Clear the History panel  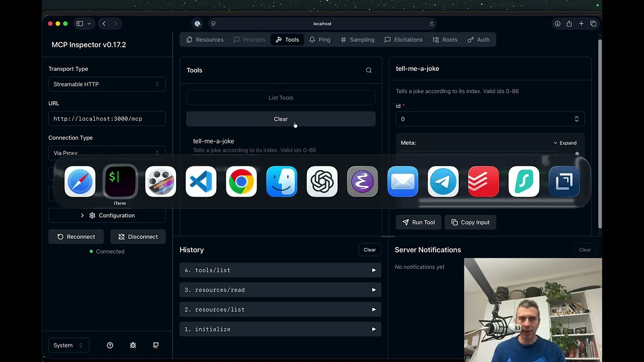[370, 250]
